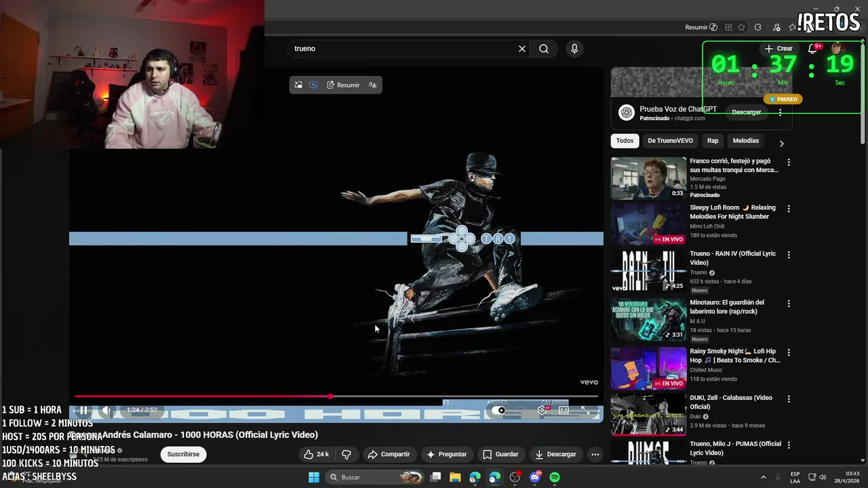Open DUKI, Zell - Calabasas video
Image resolution: width=868 pixels, height=488 pixels.
(649, 414)
